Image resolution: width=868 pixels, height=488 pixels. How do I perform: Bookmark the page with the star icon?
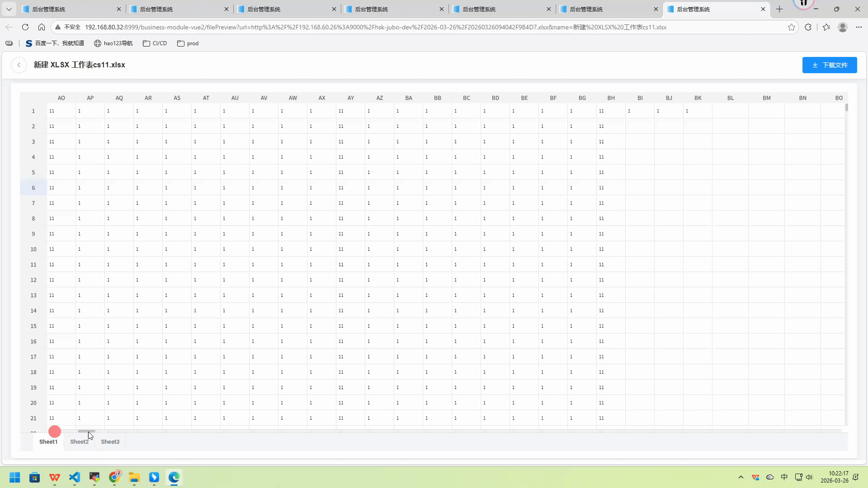pos(791,27)
